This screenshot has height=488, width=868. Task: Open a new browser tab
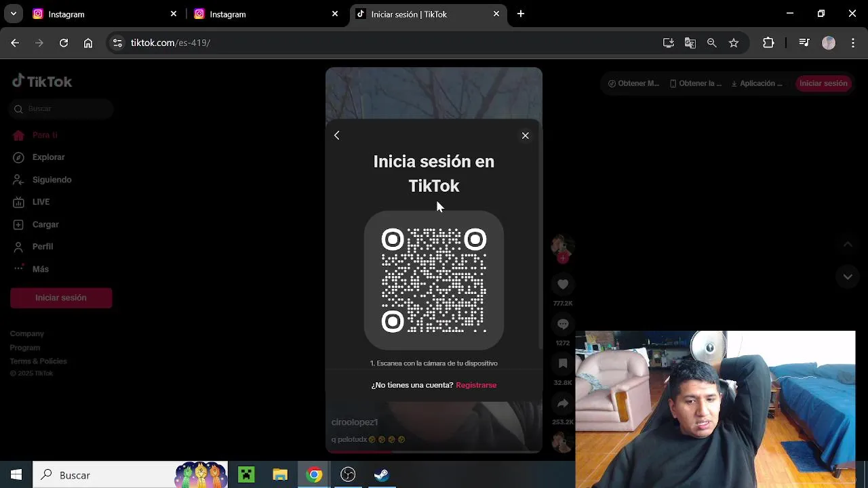tap(521, 14)
